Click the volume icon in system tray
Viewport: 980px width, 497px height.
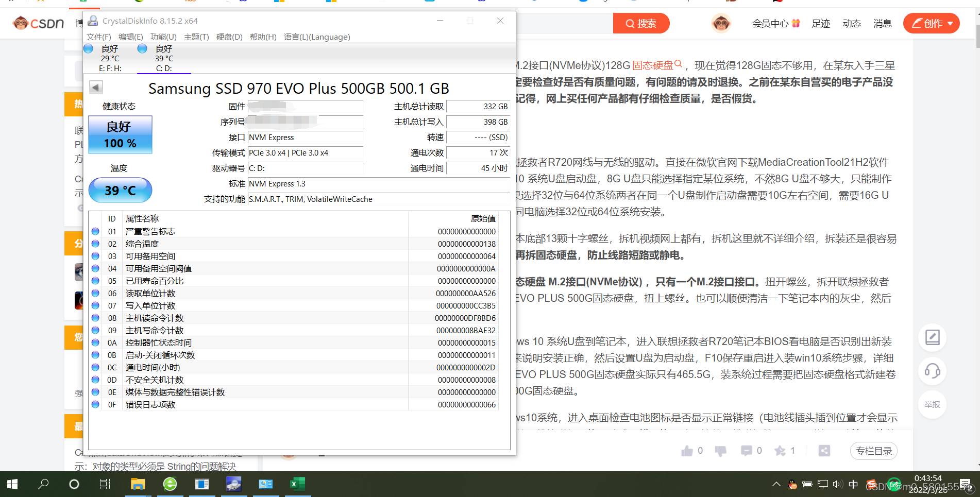837,484
